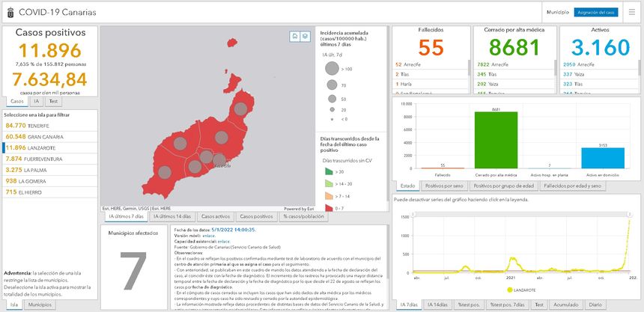644x312 pixels.
Task: Click the incidence circle over northern Lanzarote
Action: [x=241, y=109]
